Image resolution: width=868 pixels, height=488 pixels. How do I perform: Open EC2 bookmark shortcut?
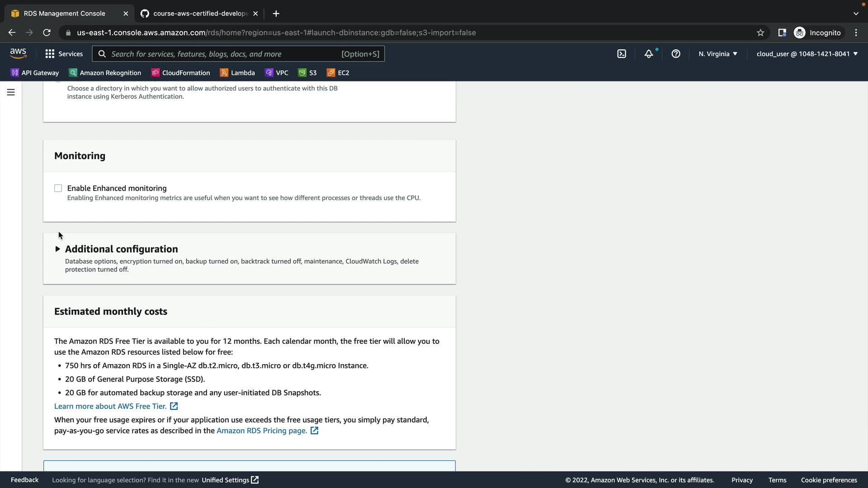tap(338, 73)
